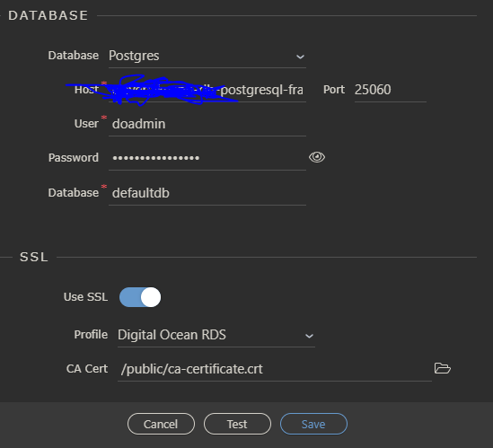Test the database connection
493x448 pixels.
(237, 424)
